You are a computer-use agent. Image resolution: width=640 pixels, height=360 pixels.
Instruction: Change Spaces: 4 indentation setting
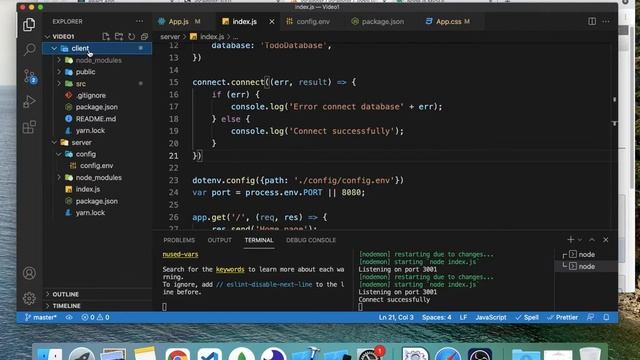pos(437,317)
